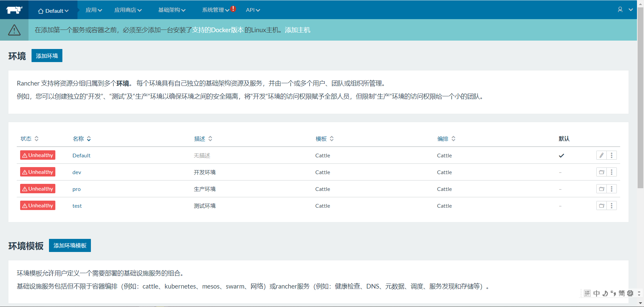Screen dimensions: 644x307
Task: Open the more actions menu for Default
Action: pyautogui.click(x=611, y=155)
